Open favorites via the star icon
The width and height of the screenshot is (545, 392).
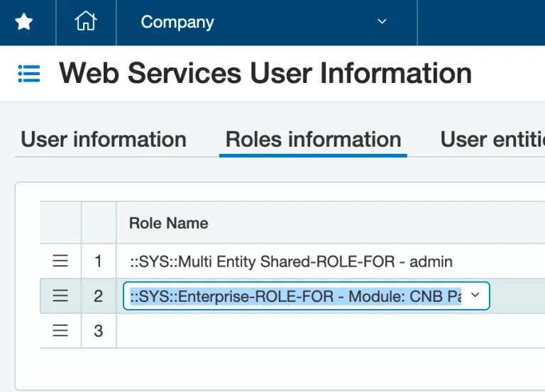[24, 21]
